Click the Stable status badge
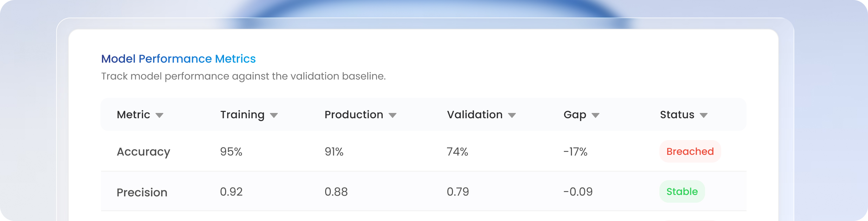Image resolution: width=868 pixels, height=221 pixels. coord(682,191)
